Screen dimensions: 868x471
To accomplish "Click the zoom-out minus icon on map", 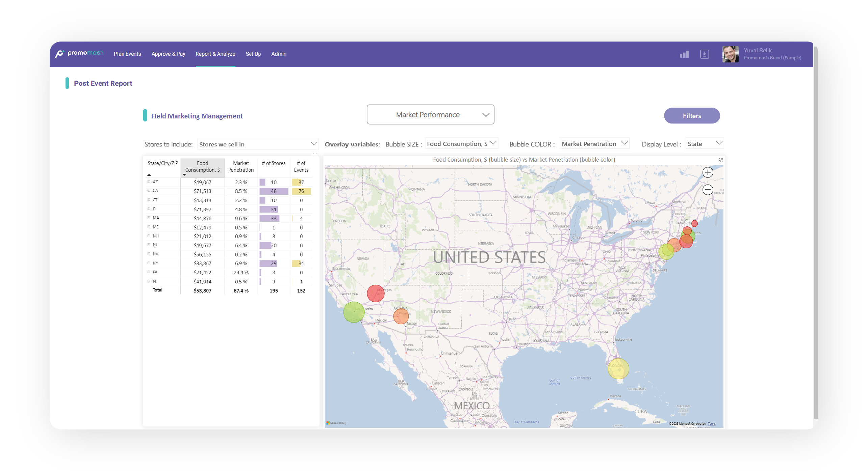I will pos(709,189).
